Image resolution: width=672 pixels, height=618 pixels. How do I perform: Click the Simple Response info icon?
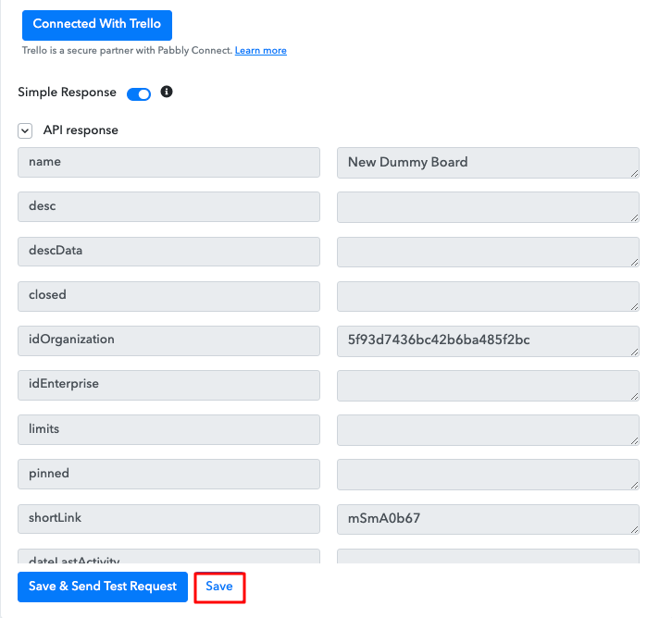pos(167,92)
